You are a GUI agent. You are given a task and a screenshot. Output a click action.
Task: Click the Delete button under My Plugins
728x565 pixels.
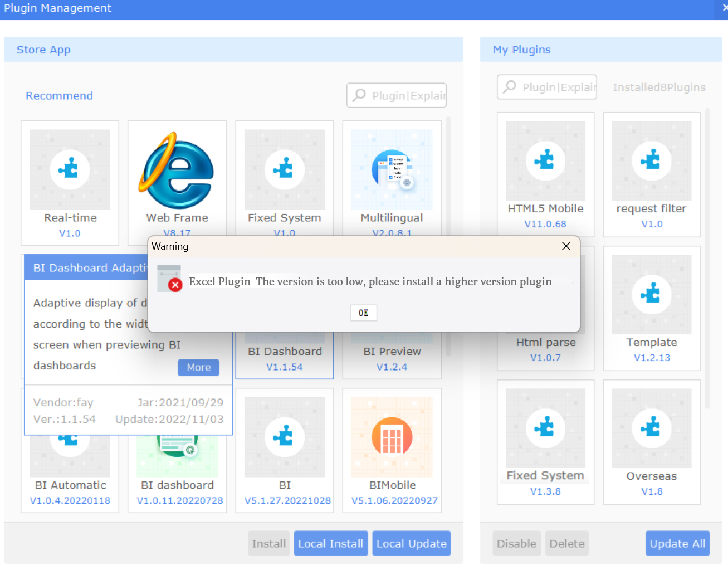[566, 543]
